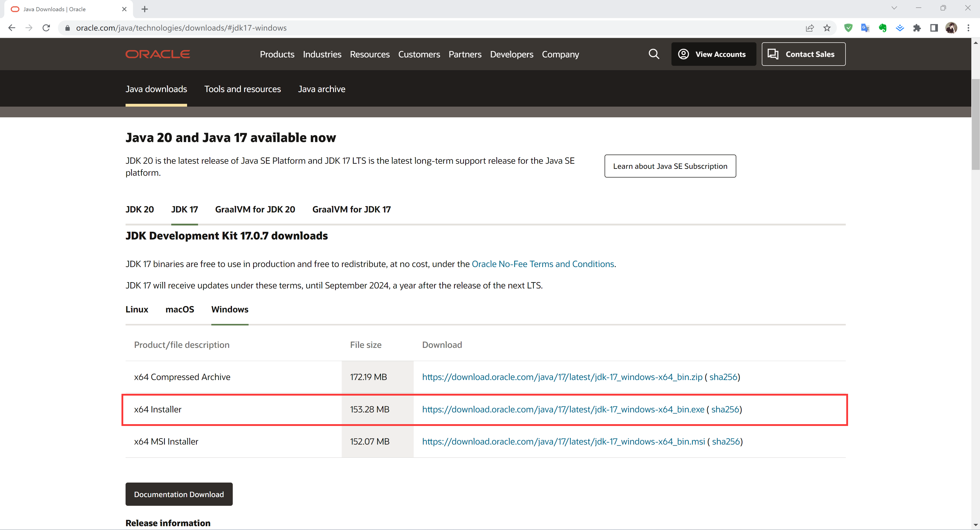This screenshot has width=980, height=530.
Task: Open the Extensions puzzle-piece menu
Action: (917, 28)
